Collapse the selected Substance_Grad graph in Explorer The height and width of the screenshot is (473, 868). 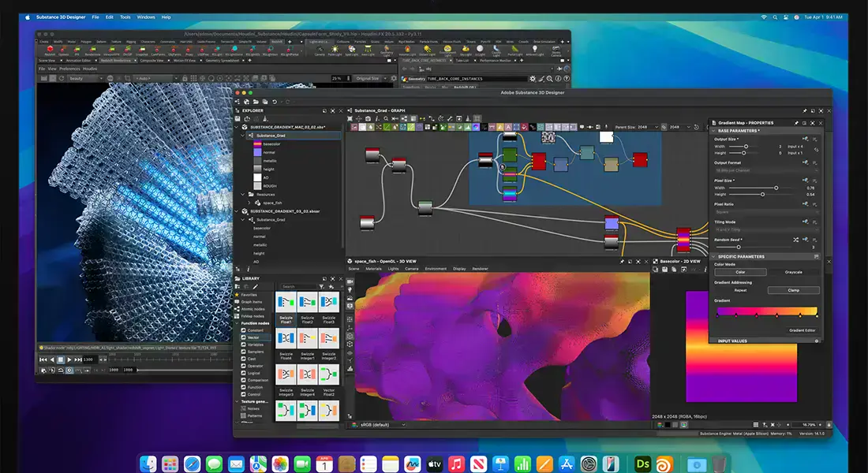[243, 136]
